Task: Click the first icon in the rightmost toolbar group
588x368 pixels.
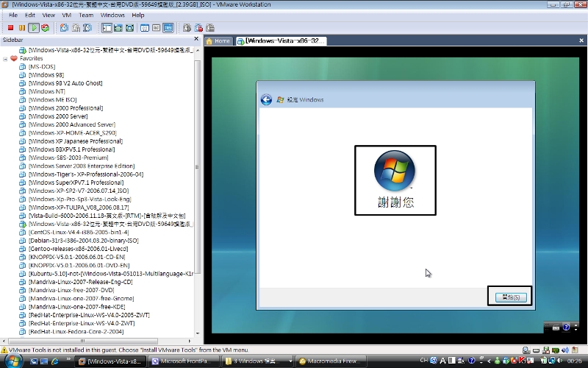Action: 187,28
